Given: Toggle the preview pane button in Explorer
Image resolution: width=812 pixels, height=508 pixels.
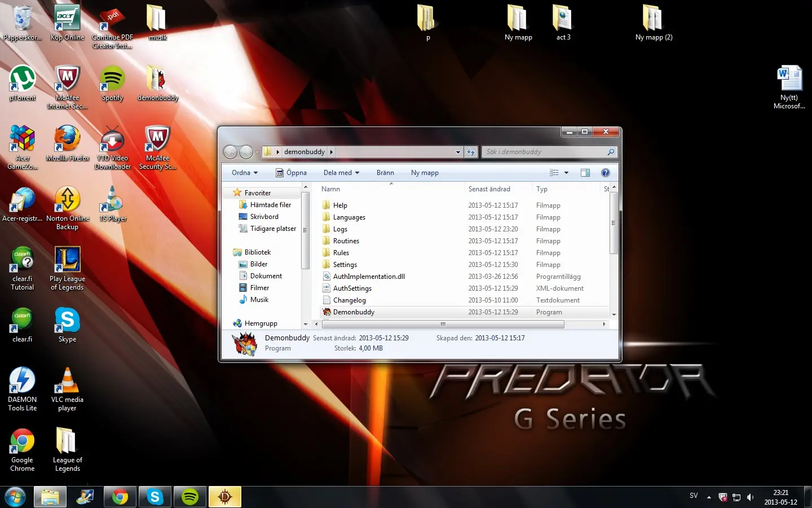Looking at the screenshot, I should (585, 173).
